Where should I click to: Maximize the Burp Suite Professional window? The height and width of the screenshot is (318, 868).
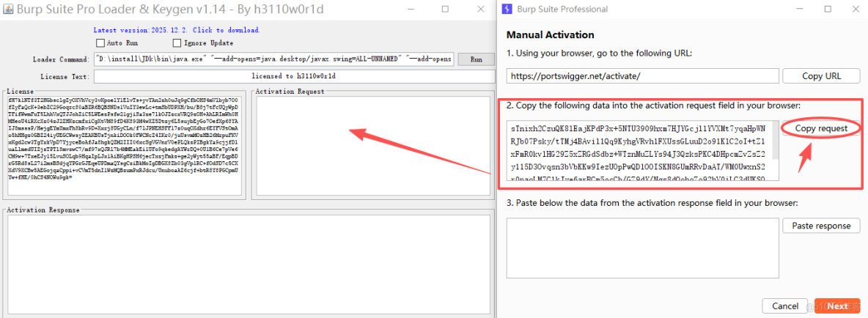click(828, 9)
